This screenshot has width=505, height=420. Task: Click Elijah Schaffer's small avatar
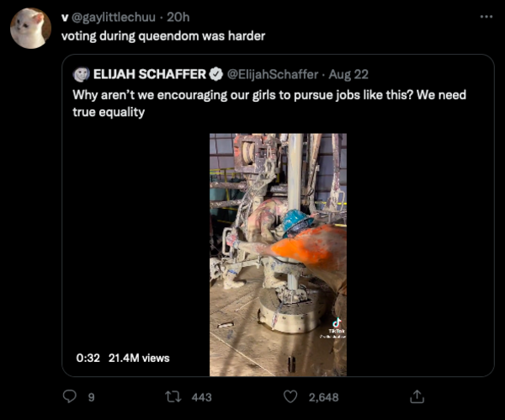point(82,74)
